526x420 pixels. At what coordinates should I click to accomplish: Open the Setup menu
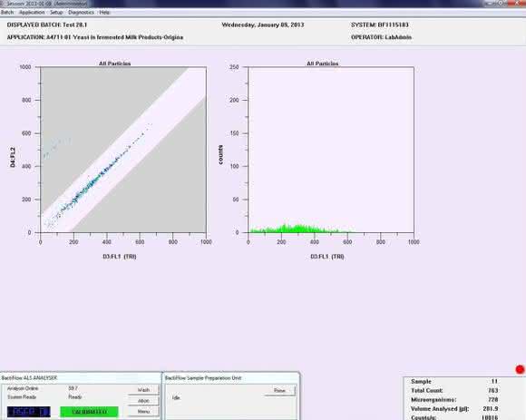tap(56, 13)
